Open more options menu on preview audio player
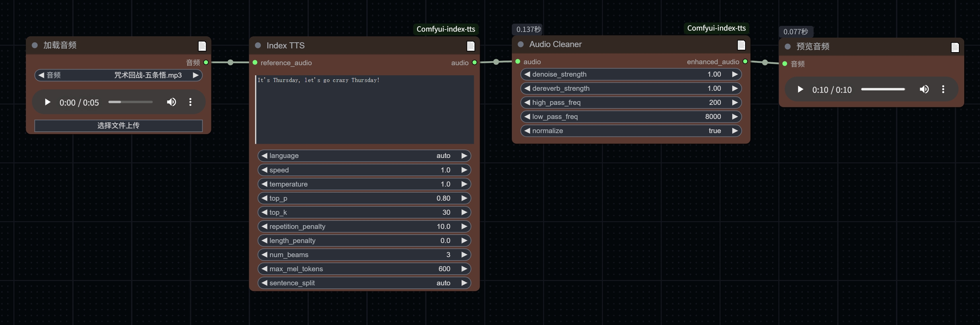980x325 pixels. tap(943, 89)
